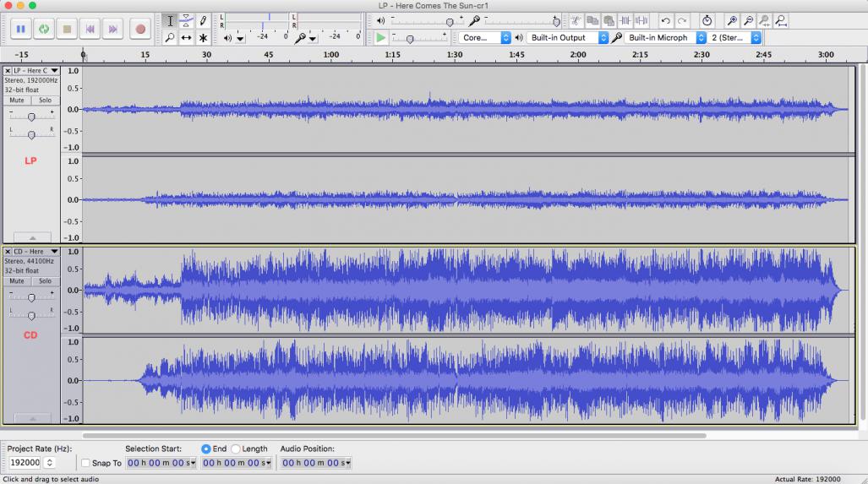Select the End radio button
The image size is (868, 484).
(206, 449)
